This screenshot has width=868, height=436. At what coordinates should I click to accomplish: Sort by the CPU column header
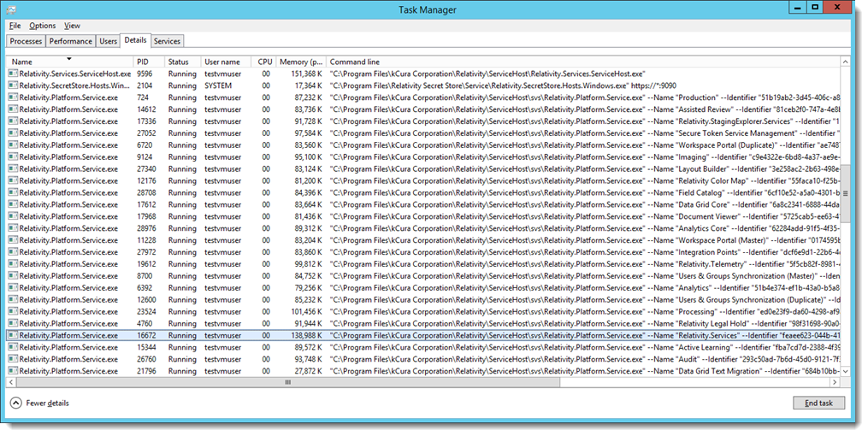(x=264, y=62)
